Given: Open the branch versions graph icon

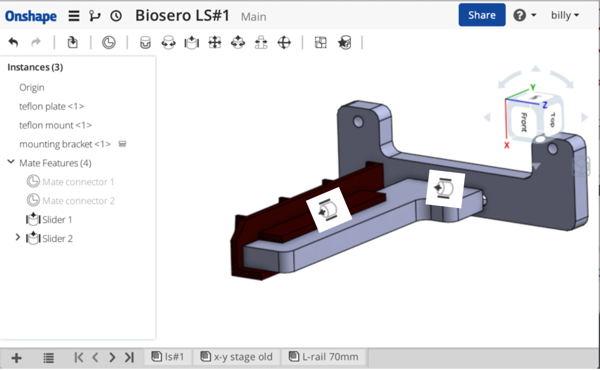Looking at the screenshot, I should 95,16.
